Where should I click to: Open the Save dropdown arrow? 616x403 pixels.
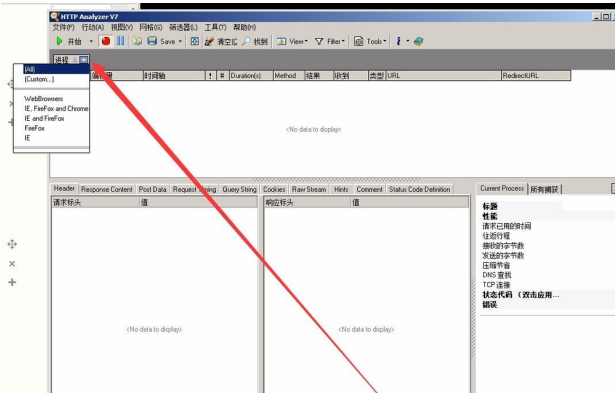[180, 41]
